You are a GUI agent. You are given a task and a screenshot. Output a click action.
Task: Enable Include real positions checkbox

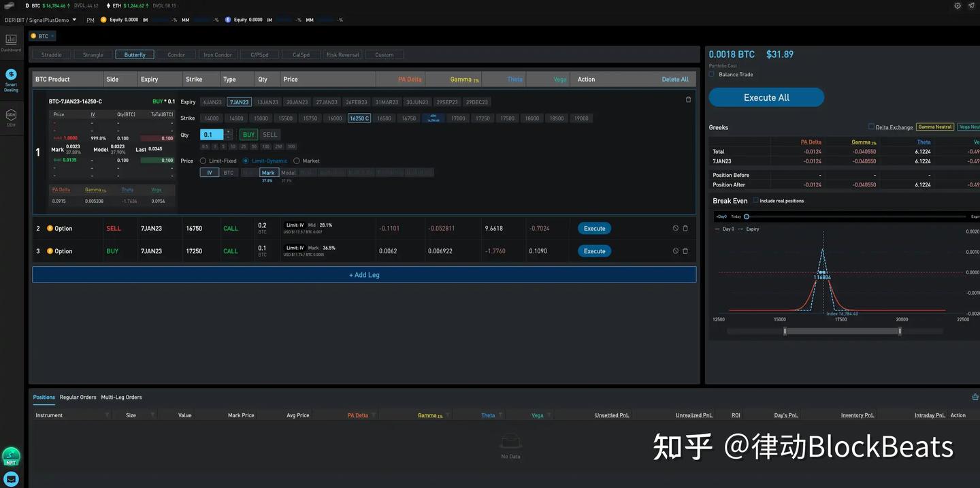(755, 201)
